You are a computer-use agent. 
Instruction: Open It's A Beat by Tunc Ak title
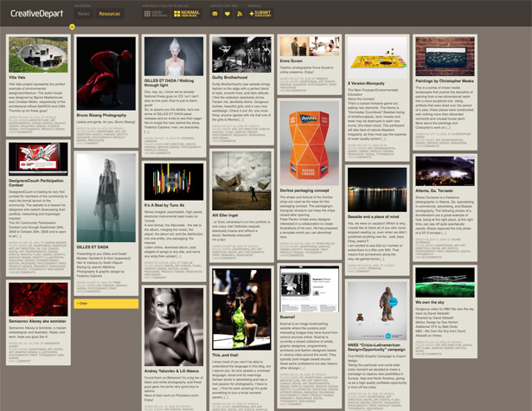164,205
